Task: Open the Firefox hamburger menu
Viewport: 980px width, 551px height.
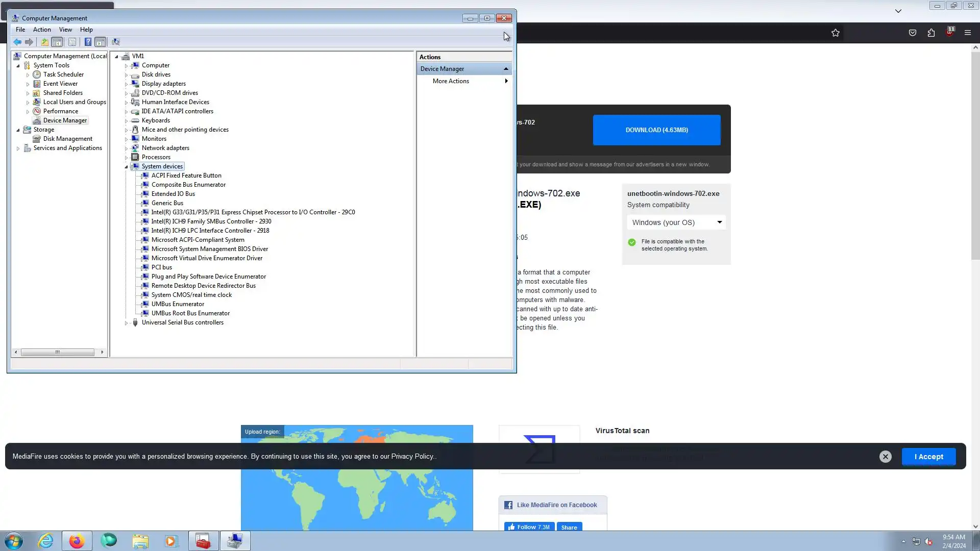Action: coord(967,33)
